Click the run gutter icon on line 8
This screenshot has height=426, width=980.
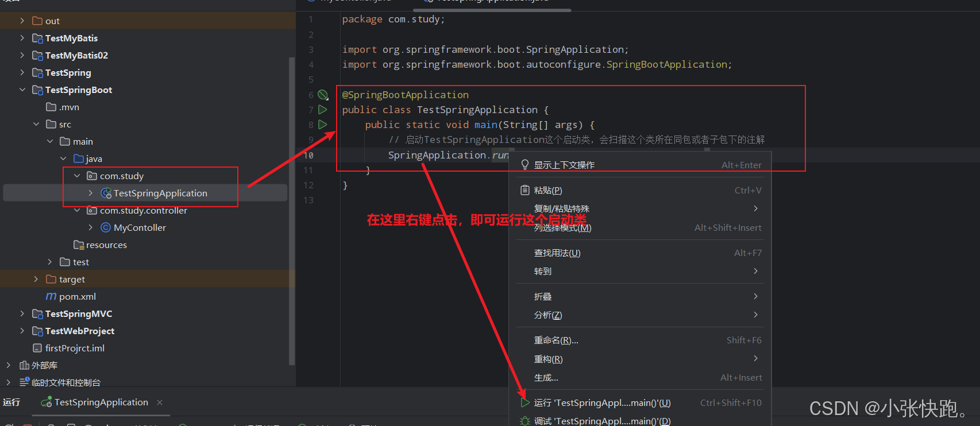point(323,124)
